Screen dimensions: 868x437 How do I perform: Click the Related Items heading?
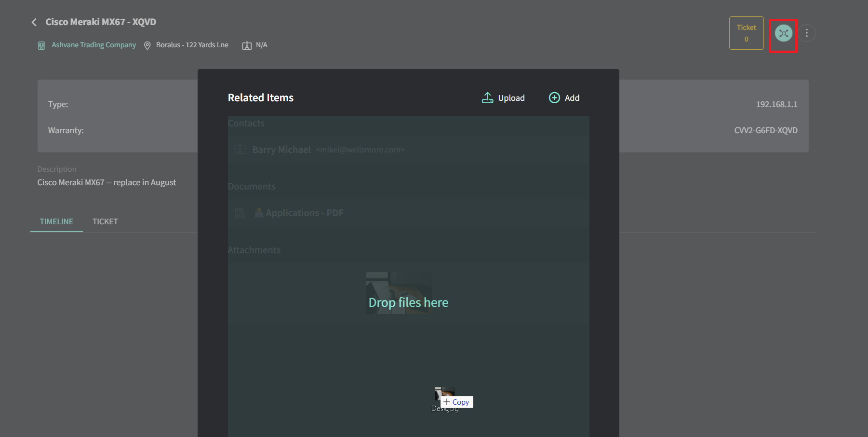pyautogui.click(x=261, y=98)
